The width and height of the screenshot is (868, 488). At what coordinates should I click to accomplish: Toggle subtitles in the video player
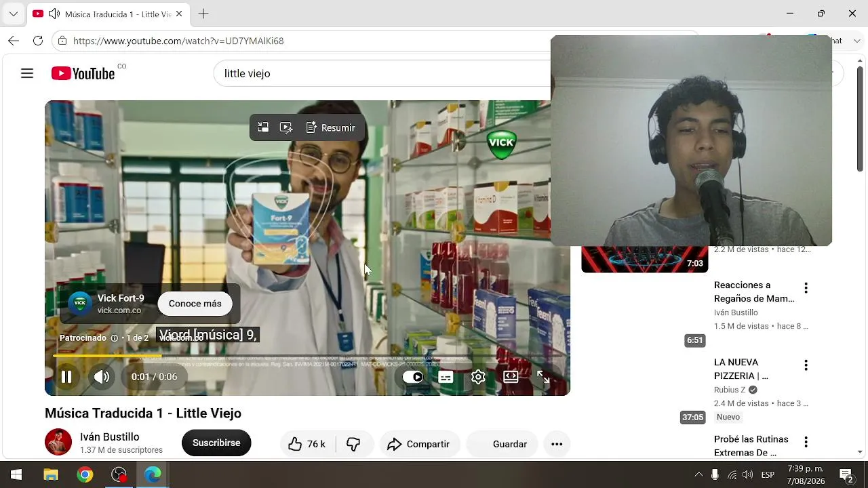(x=446, y=377)
